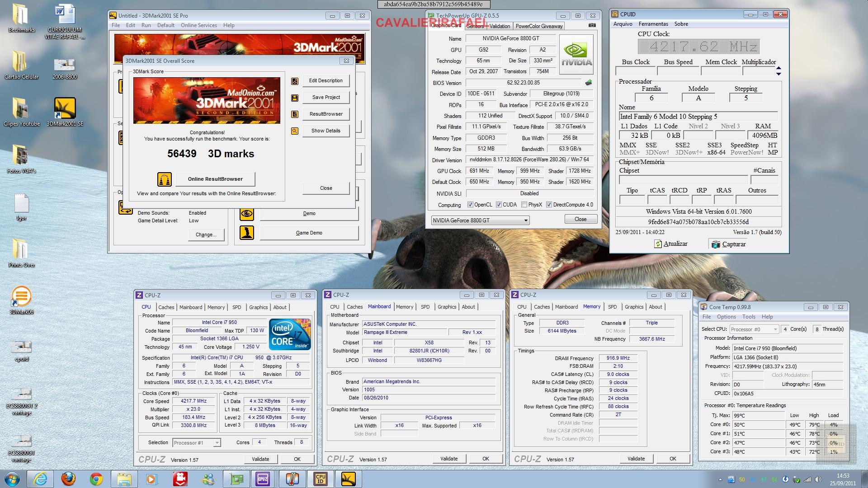Open the Edit Description icon in score dialog
Viewport: 868px width, 488px height.
click(x=295, y=81)
